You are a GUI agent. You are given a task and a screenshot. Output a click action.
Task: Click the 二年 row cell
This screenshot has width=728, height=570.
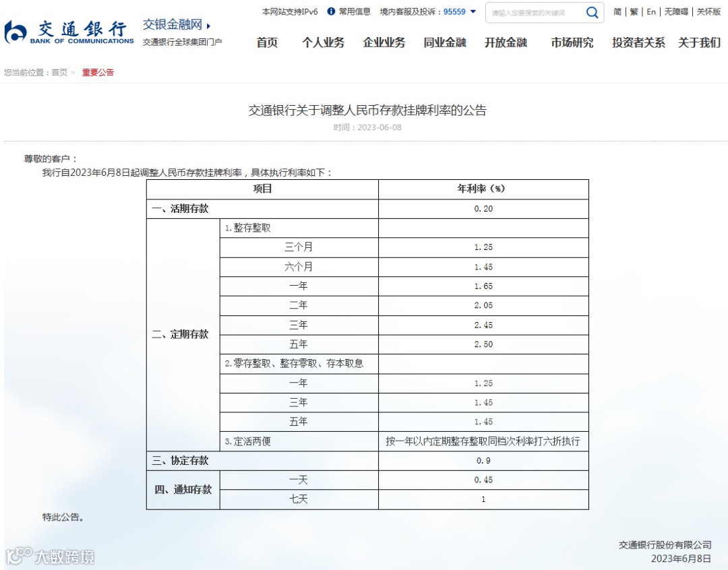pos(299,305)
